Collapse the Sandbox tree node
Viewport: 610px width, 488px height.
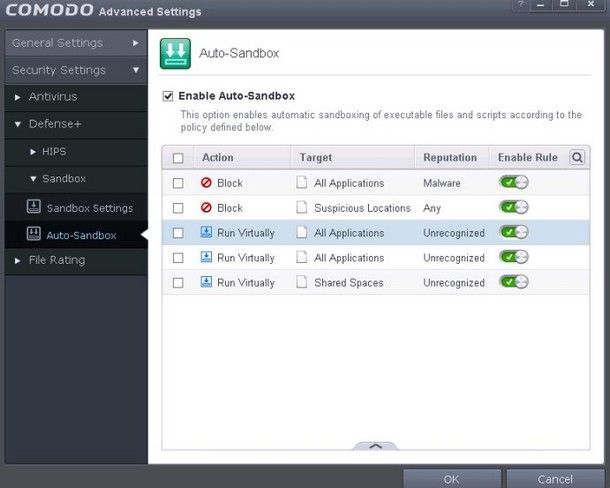pyautogui.click(x=33, y=179)
